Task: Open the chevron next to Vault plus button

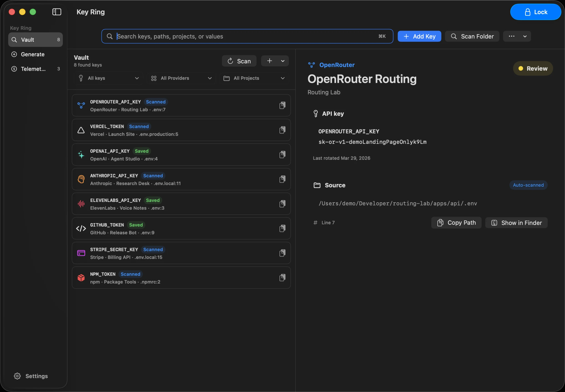Action: (x=283, y=61)
